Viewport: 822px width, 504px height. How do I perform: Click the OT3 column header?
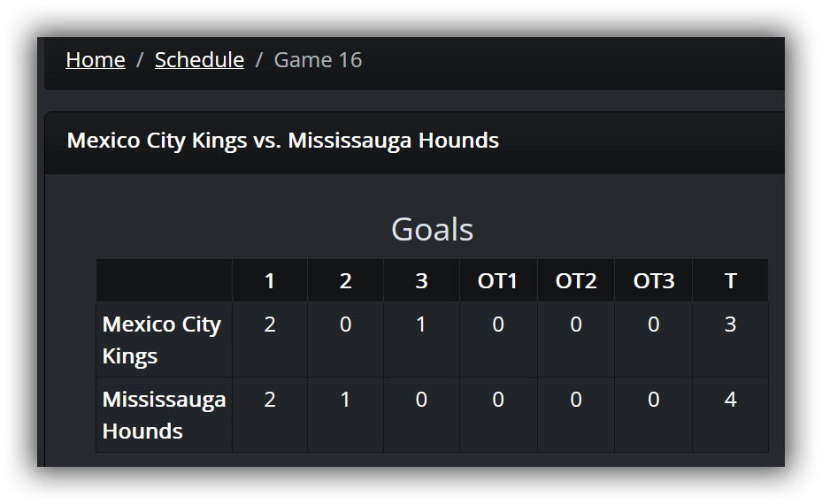(653, 281)
